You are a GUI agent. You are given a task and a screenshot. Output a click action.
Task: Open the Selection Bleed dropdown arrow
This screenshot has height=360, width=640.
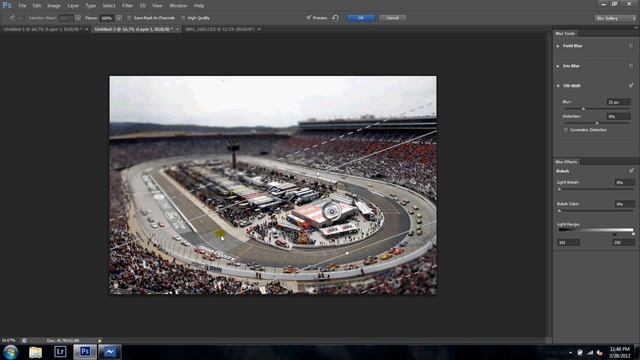[x=78, y=18]
